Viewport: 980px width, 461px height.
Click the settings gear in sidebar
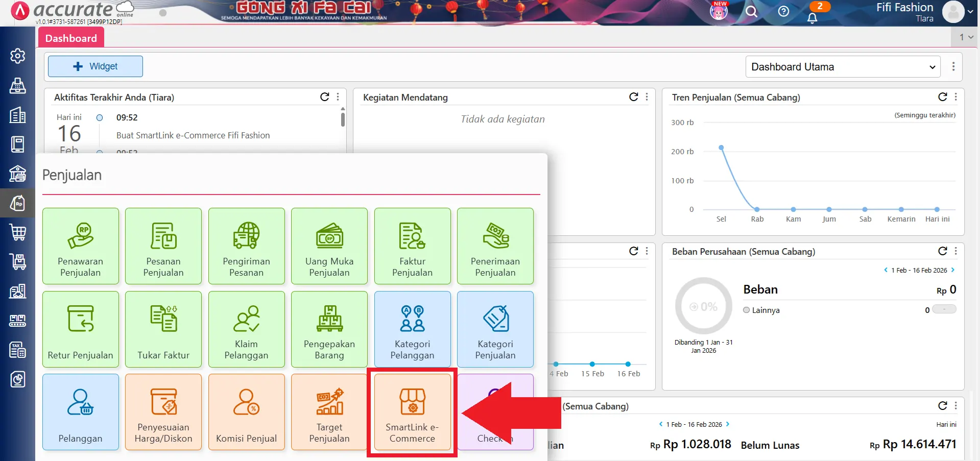pyautogui.click(x=18, y=56)
